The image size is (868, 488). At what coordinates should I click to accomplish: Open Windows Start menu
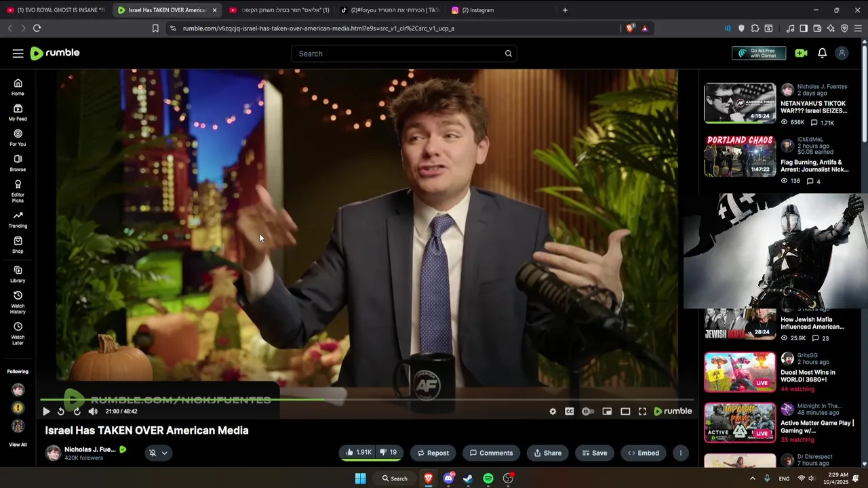click(360, 479)
